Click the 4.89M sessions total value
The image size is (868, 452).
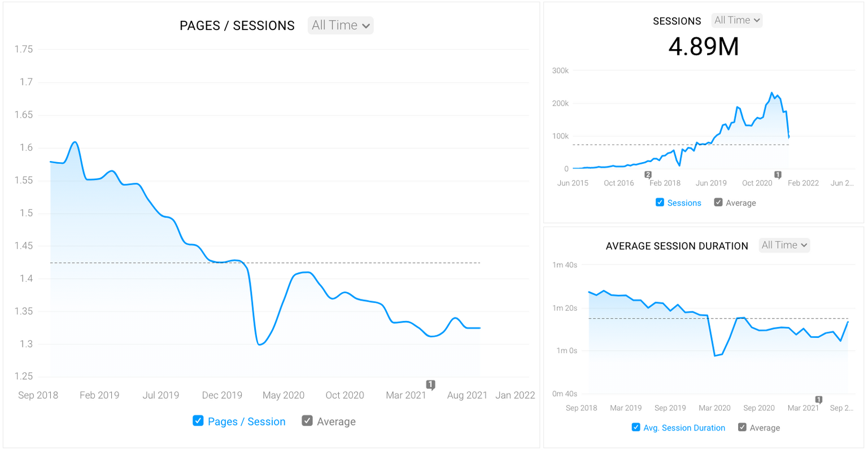pos(704,47)
